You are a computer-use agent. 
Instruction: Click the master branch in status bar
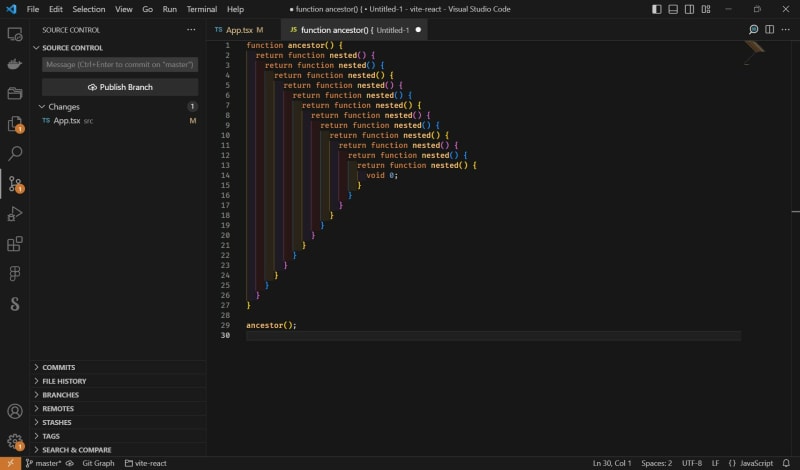click(43, 463)
